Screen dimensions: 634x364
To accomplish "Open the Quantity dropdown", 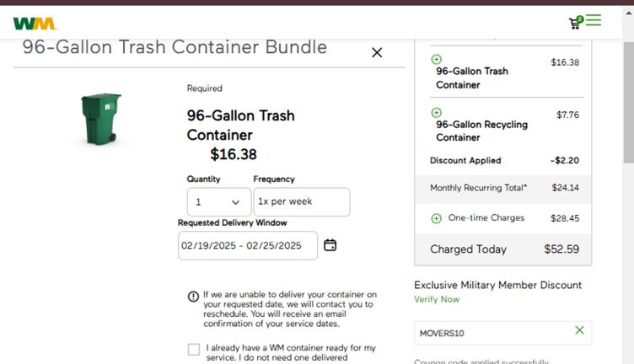I will click(218, 201).
